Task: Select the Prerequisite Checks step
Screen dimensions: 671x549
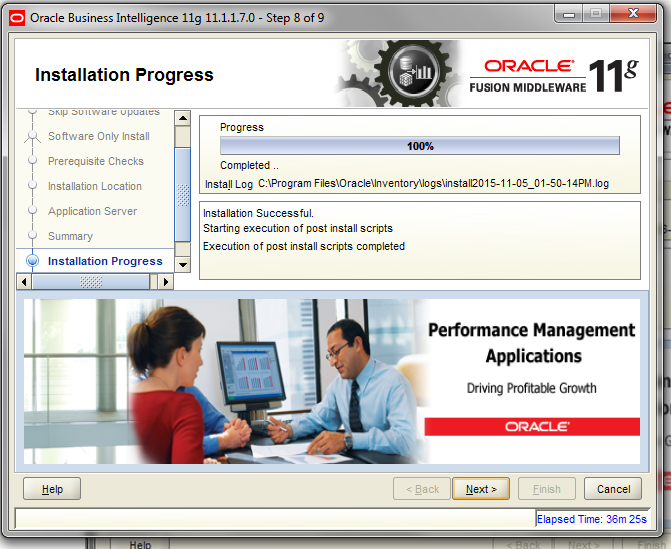Action: [96, 161]
